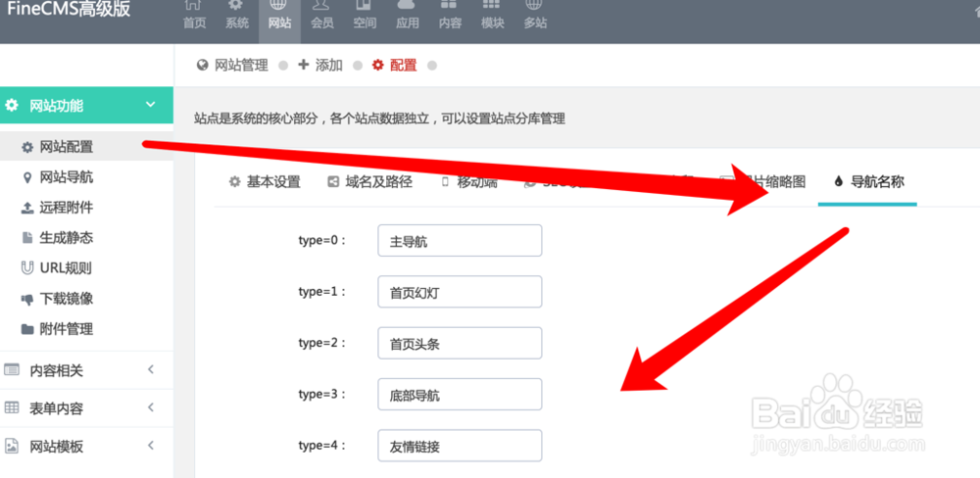Click the 添加 add link
Image resolution: width=980 pixels, height=478 pixels.
coord(328,65)
